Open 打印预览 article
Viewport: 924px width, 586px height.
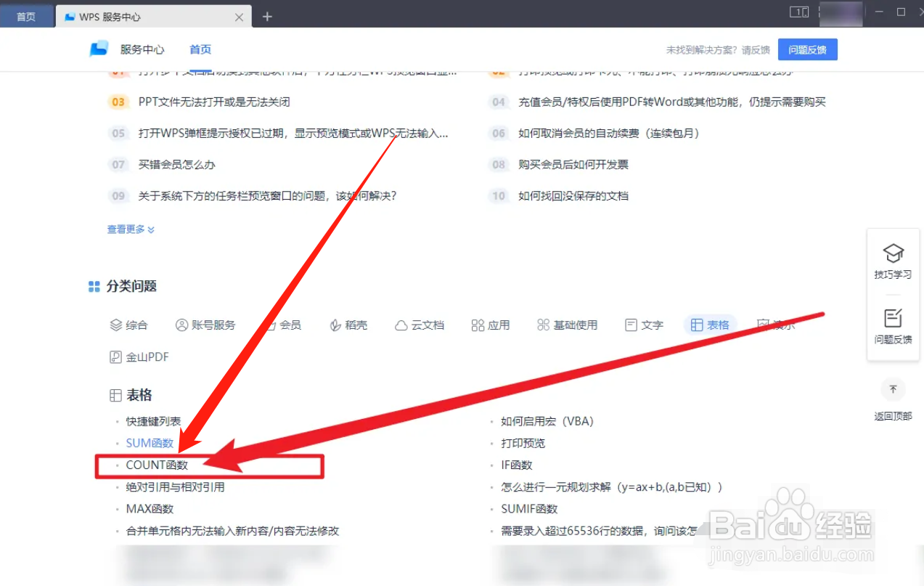coord(523,443)
